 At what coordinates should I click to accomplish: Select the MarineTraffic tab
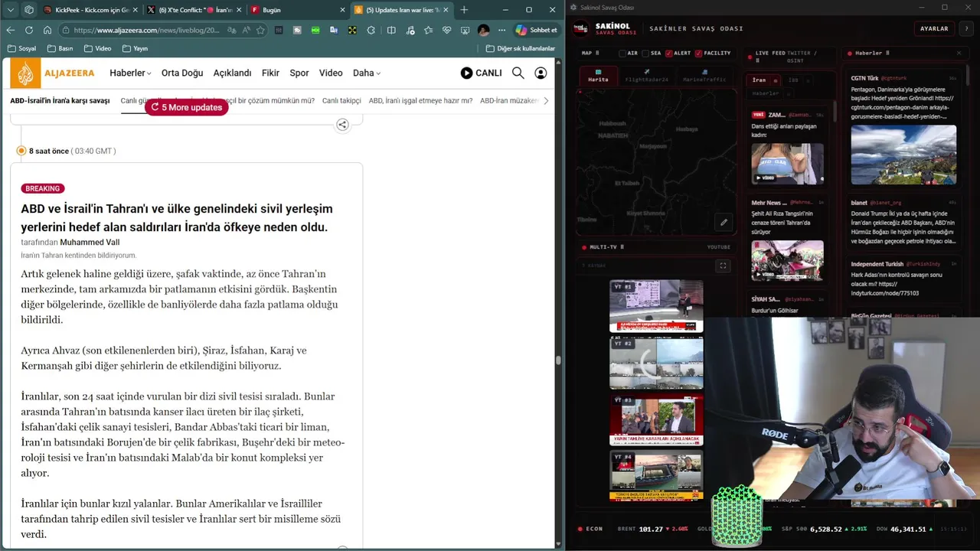point(703,77)
